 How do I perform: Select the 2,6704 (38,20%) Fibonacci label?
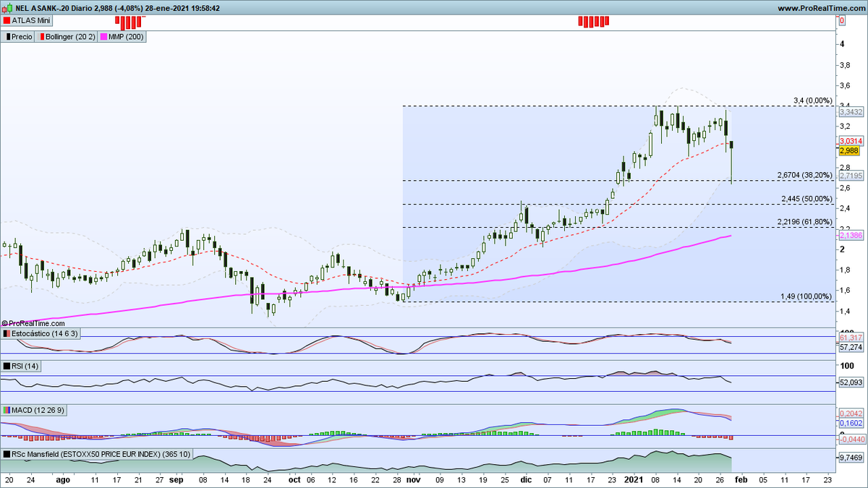click(805, 175)
